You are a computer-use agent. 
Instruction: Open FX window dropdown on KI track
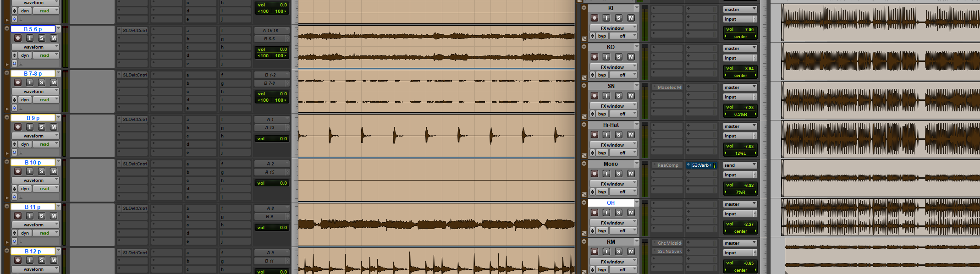(613, 28)
